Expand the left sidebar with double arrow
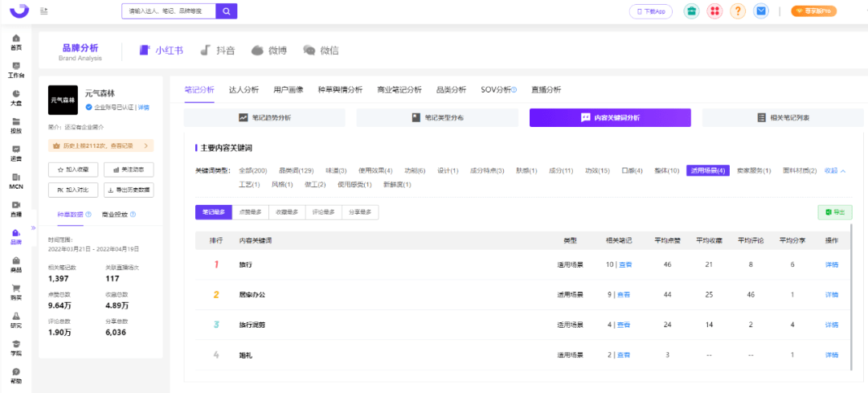Image resolution: width=868 pixels, height=393 pixels. [34, 228]
